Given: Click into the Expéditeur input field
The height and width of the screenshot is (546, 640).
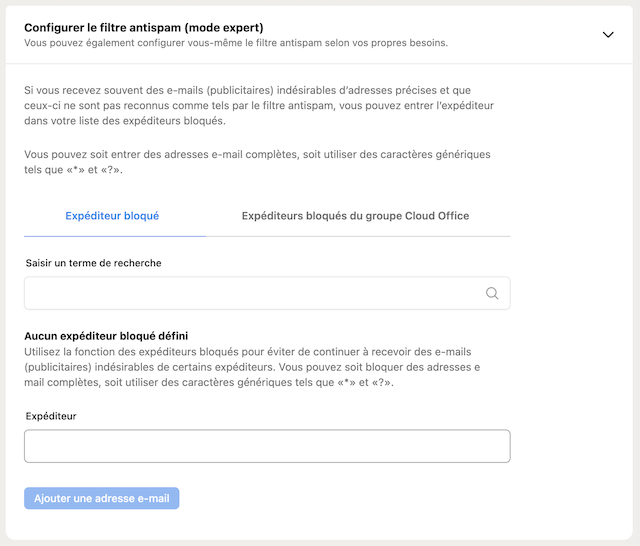Looking at the screenshot, I should point(267,446).
